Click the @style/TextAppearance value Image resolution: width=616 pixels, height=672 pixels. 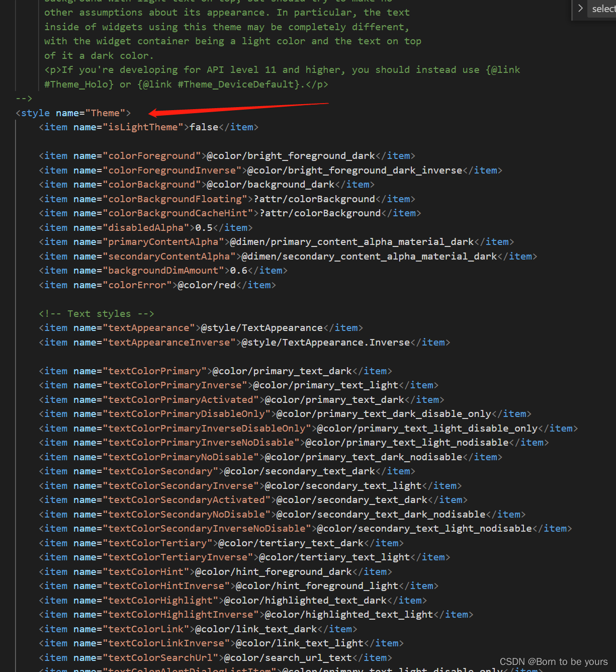coord(262,328)
